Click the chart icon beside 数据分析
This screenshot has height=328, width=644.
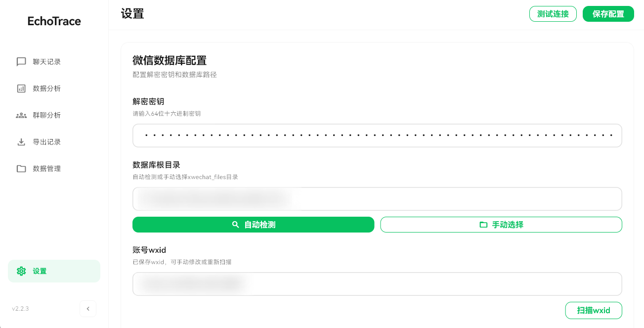point(21,88)
